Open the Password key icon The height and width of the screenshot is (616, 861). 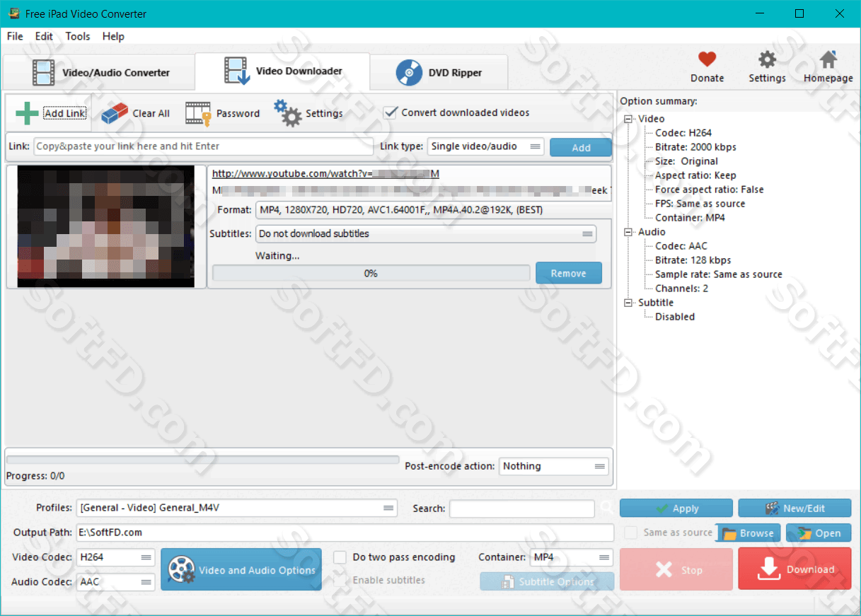198,113
